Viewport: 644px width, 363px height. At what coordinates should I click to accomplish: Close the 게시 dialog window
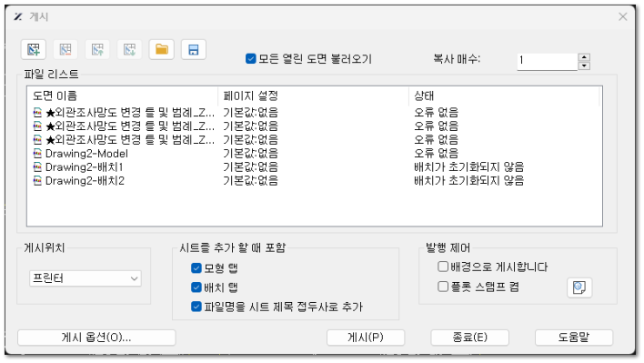pos(623,16)
